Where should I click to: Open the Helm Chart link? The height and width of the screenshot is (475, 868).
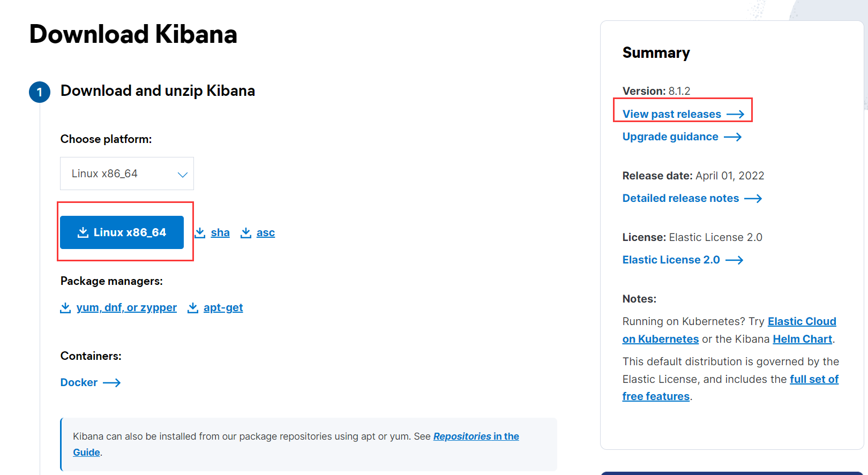[802, 339]
